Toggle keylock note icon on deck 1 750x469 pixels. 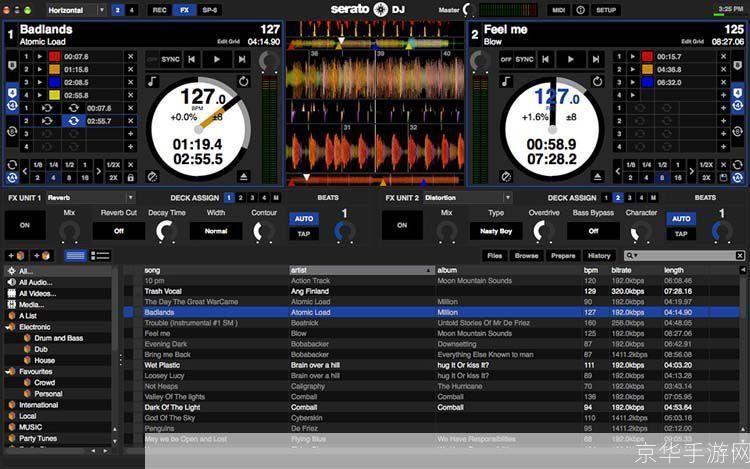(x=152, y=82)
